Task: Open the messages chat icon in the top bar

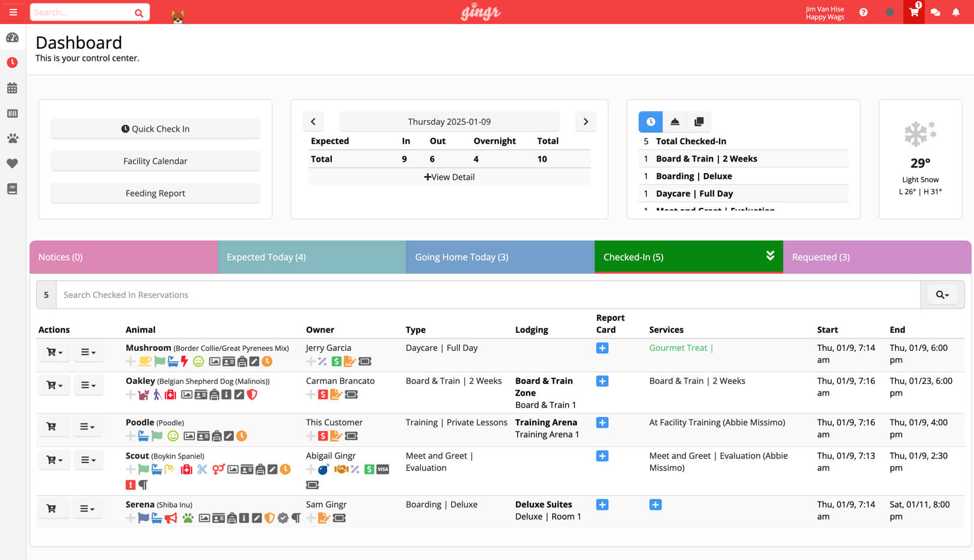Action: pos(936,12)
